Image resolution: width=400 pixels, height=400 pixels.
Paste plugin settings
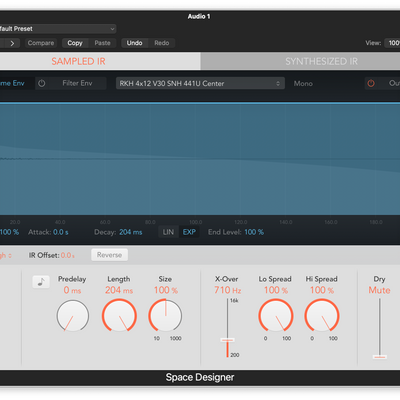(x=102, y=43)
